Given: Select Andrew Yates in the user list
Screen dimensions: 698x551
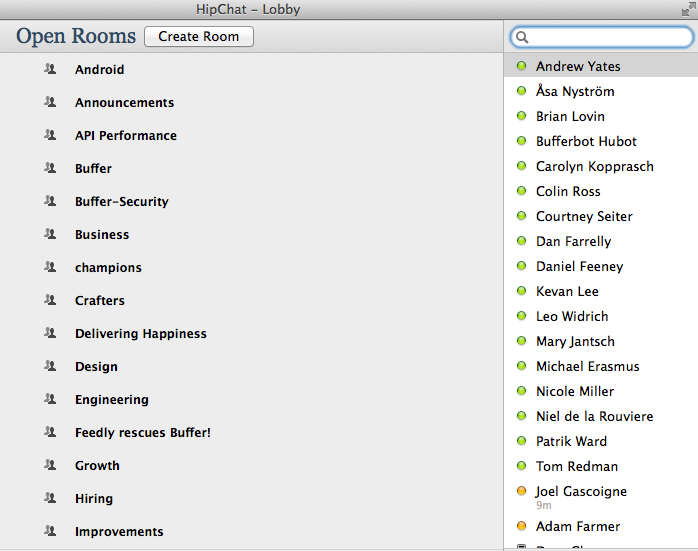Looking at the screenshot, I should pyautogui.click(x=601, y=66).
